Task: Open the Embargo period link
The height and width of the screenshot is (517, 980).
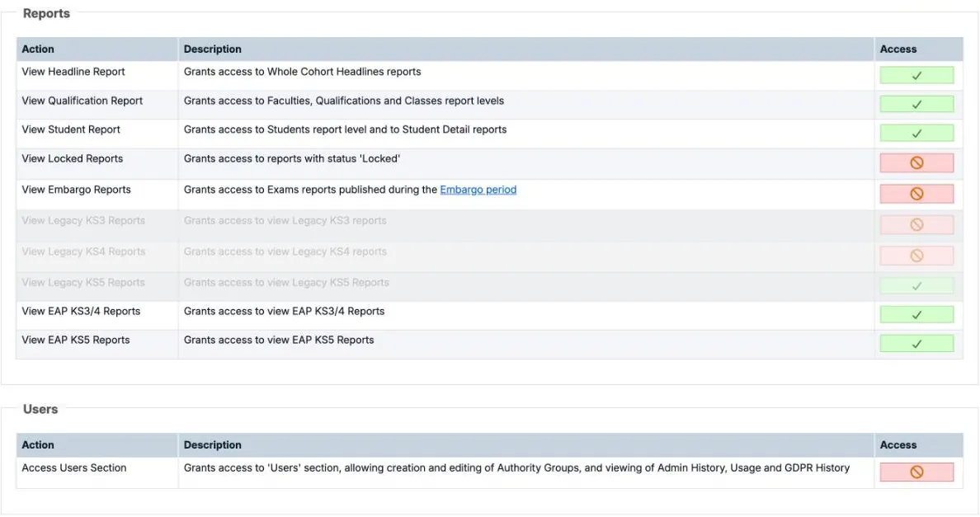Action: [x=478, y=190]
